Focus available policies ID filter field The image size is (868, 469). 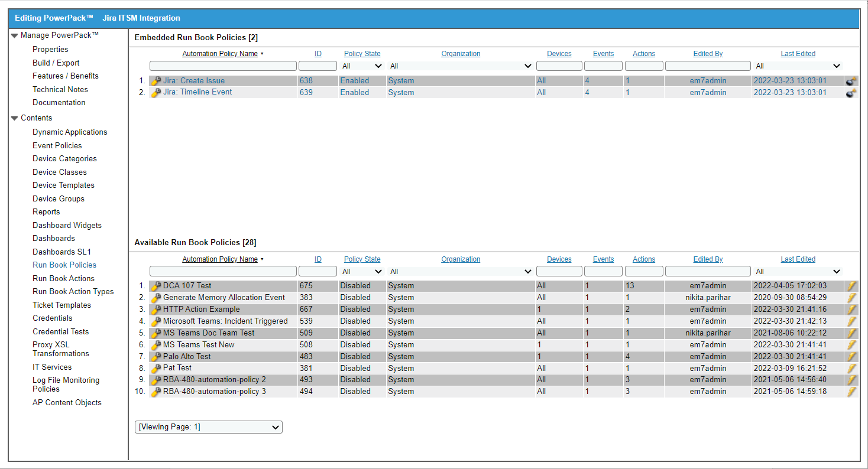tap(318, 272)
